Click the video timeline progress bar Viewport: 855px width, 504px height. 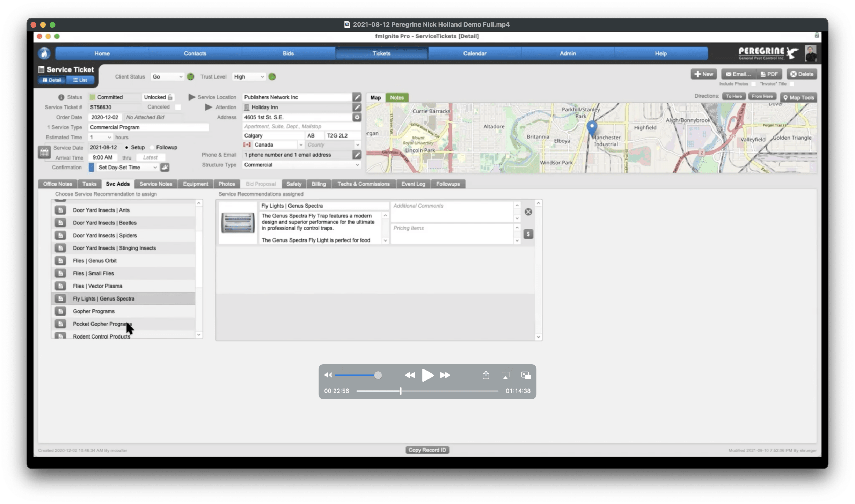(427, 391)
